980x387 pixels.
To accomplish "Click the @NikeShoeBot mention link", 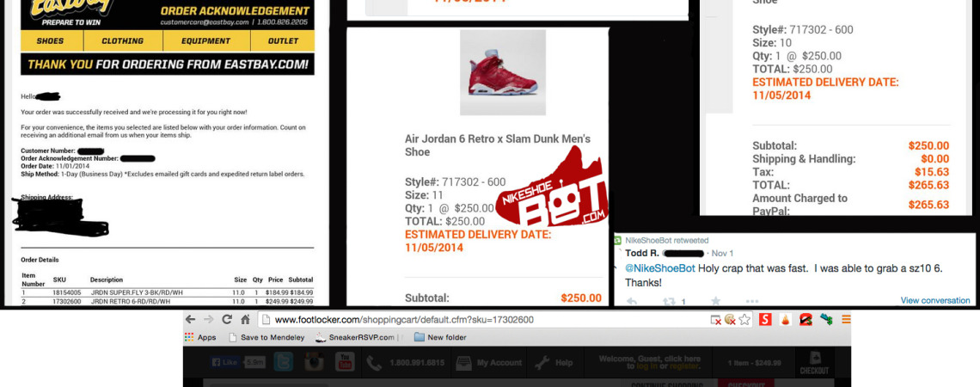I will [x=660, y=268].
